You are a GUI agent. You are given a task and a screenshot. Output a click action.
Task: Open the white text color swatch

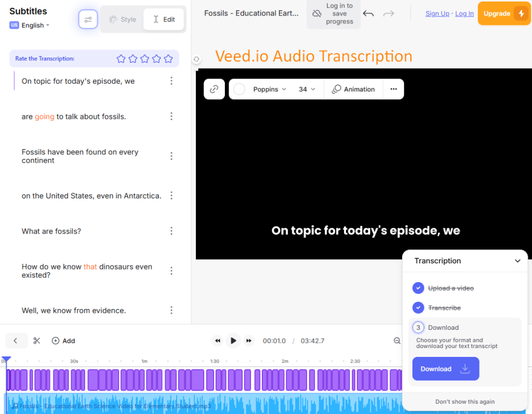coord(239,89)
